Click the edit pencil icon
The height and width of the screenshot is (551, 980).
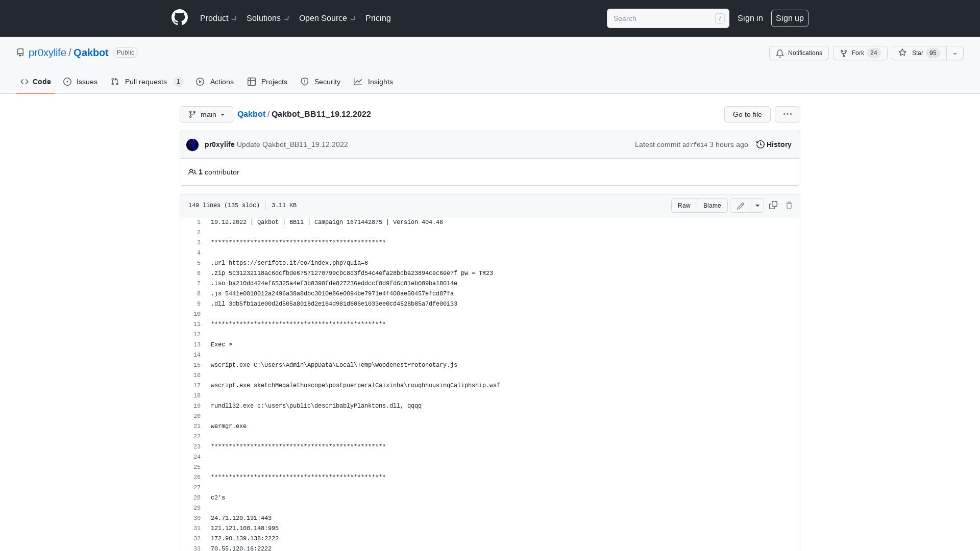[741, 205]
